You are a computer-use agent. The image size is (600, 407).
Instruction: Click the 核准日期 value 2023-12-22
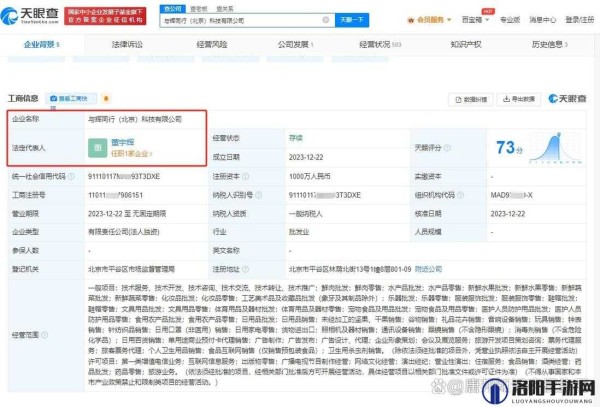507,214
